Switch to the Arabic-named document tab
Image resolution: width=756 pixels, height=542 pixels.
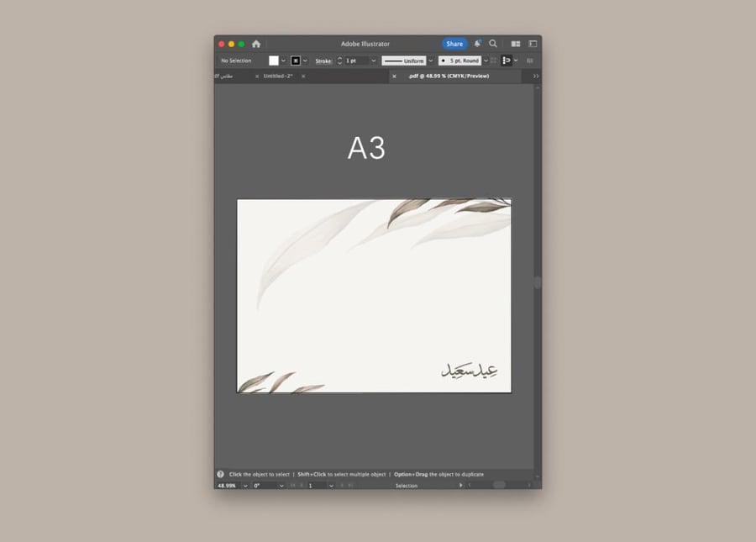coord(223,76)
